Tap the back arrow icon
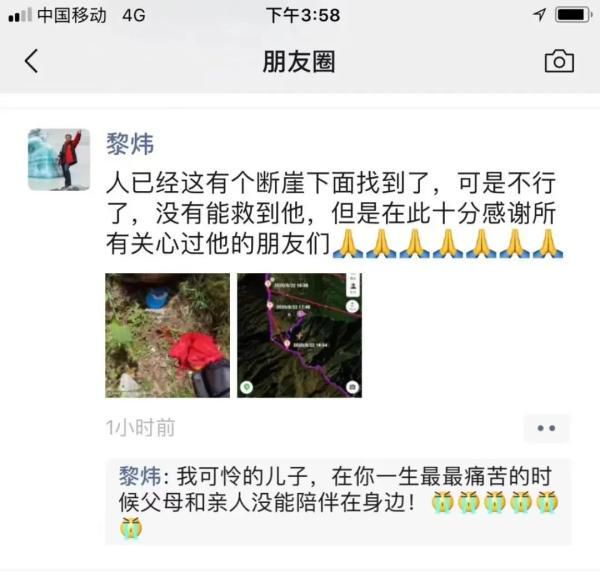This screenshot has width=600, height=573. click(x=32, y=61)
